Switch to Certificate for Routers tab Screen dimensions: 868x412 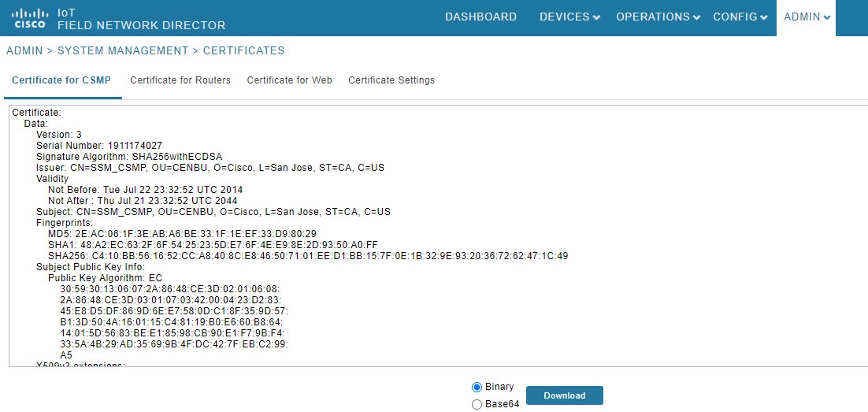click(x=180, y=80)
